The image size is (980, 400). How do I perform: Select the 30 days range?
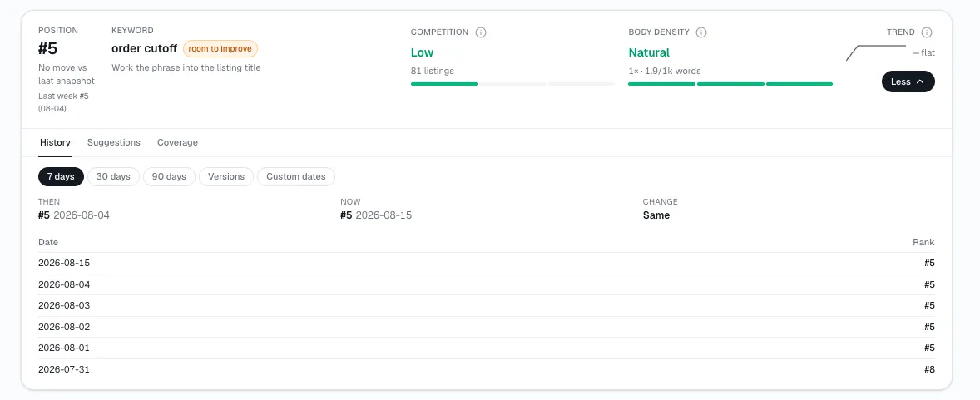coord(113,176)
